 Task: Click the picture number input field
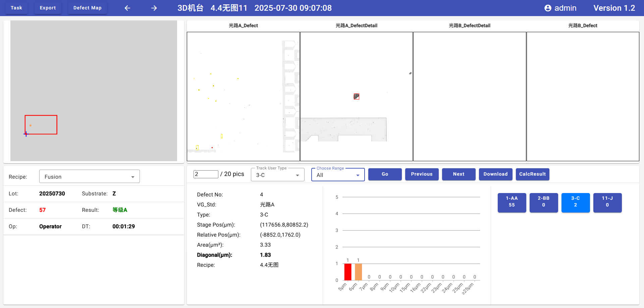coord(206,174)
